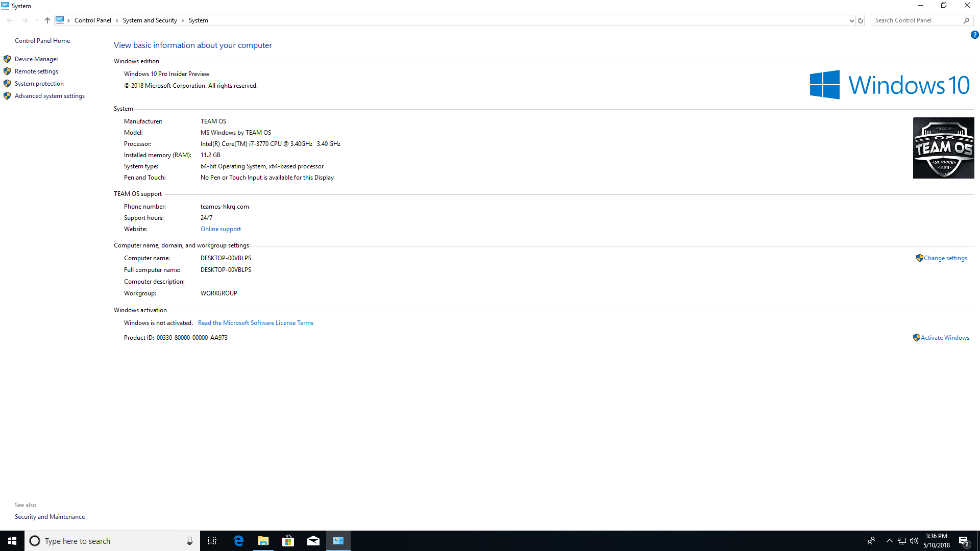
Task: Select Windows 10 Pro Insider Preview text
Action: 166,74
